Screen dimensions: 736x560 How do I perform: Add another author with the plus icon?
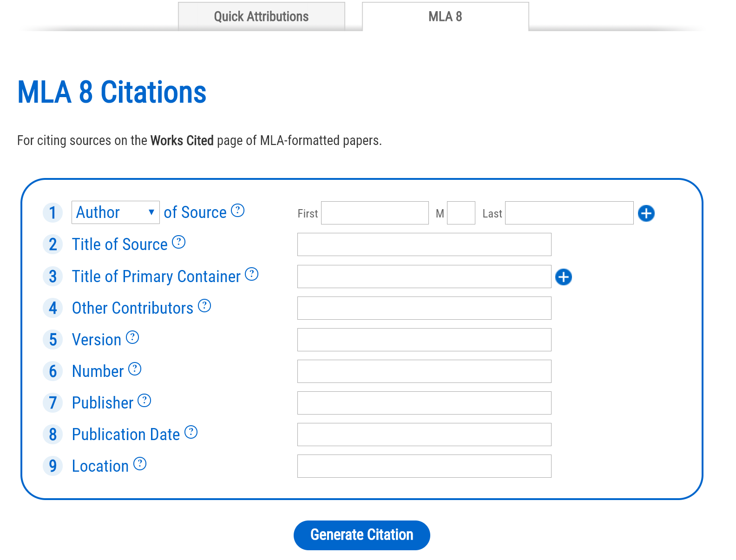coord(646,213)
